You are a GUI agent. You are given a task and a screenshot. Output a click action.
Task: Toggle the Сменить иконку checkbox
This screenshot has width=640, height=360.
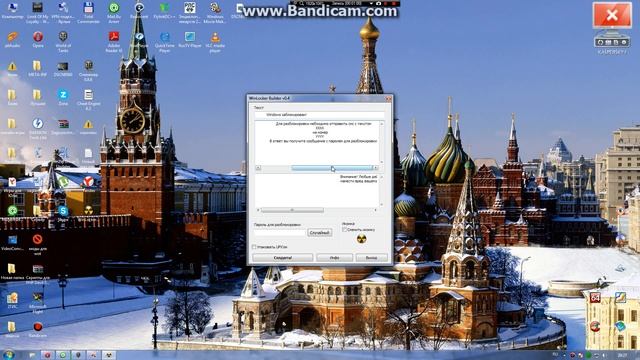(x=344, y=230)
